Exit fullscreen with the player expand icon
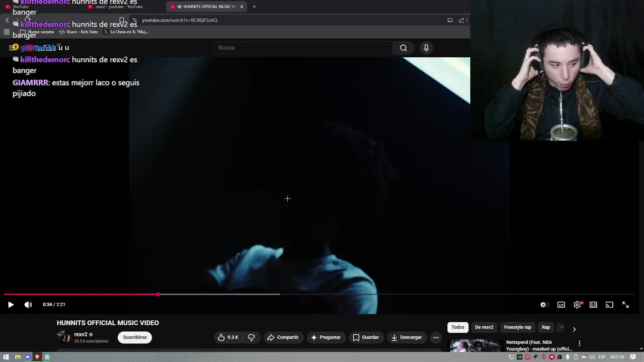 (625, 305)
